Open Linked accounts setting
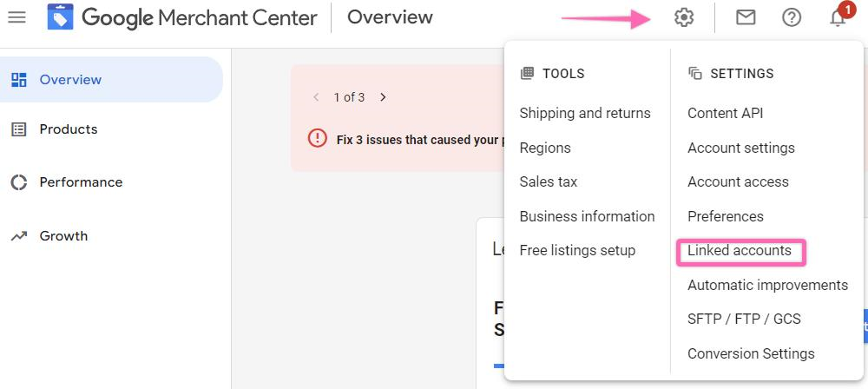This screenshot has height=389, width=868. click(740, 251)
